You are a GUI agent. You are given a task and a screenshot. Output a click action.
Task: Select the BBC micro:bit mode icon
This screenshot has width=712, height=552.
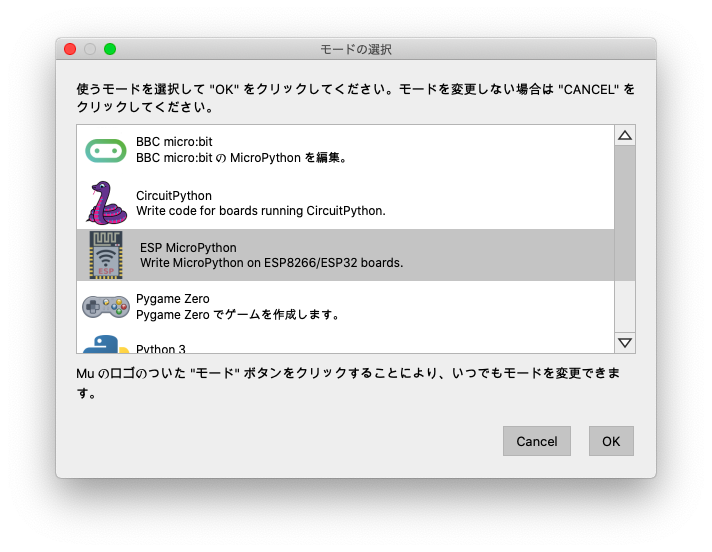pos(106,150)
